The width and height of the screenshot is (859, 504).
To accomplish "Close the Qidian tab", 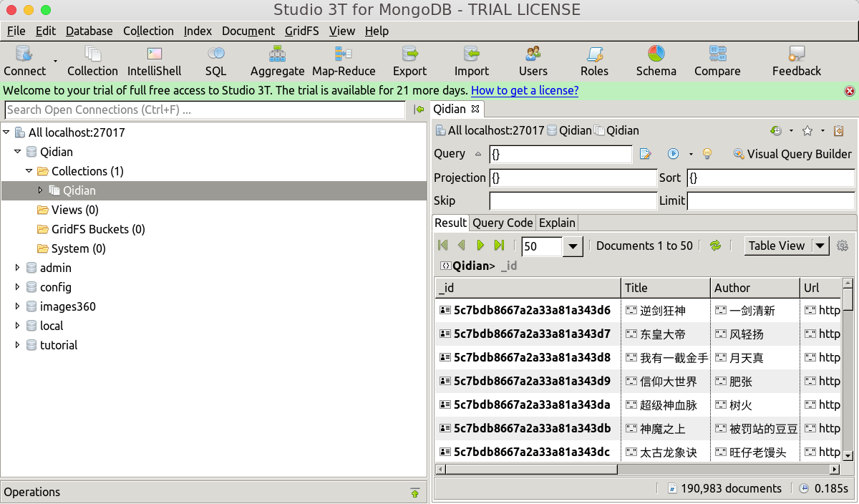I will tap(475, 109).
